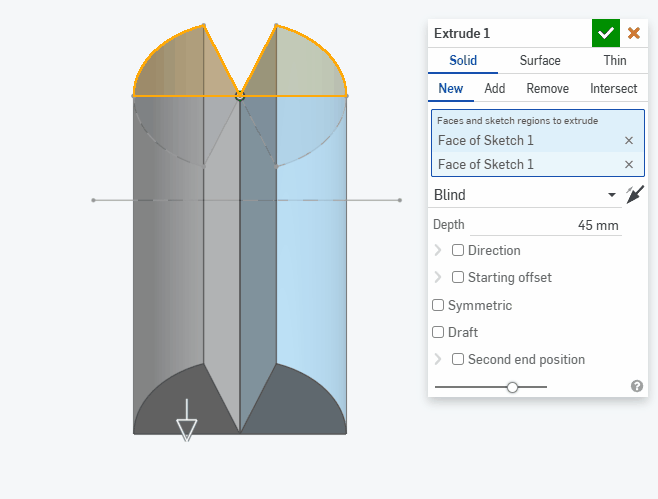Enable the Symmetric checkbox
Image resolution: width=658 pixels, height=499 pixels.
pos(438,305)
